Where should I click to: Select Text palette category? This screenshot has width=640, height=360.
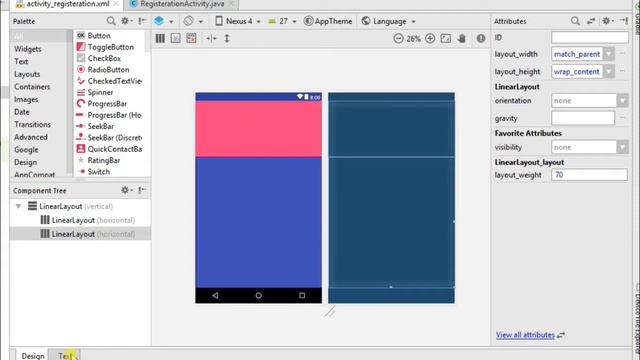click(x=21, y=62)
